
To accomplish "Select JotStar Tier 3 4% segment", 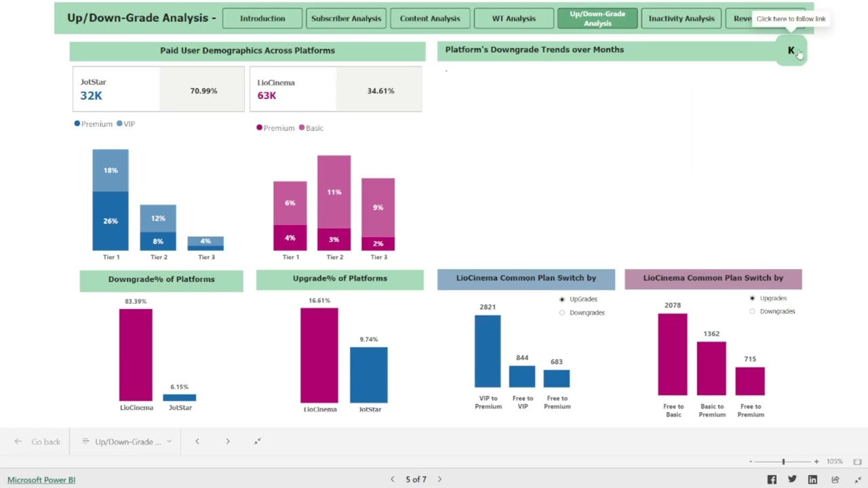I will pyautogui.click(x=205, y=241).
